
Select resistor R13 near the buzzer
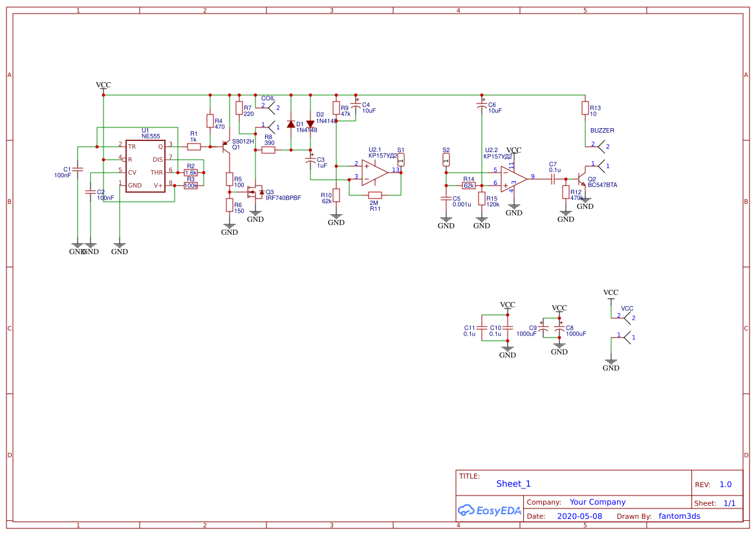[x=585, y=107]
